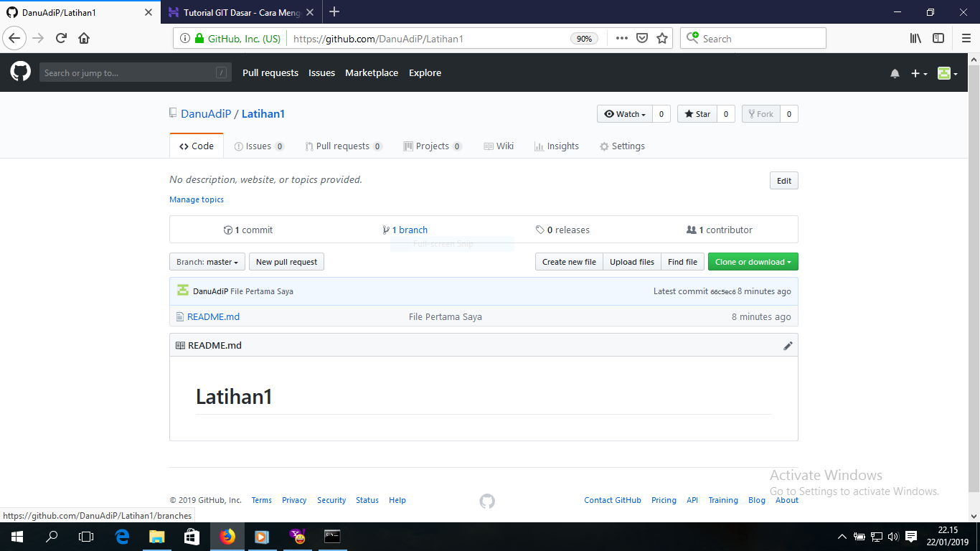Click the Fork button
The image size is (980, 551).
click(760, 114)
